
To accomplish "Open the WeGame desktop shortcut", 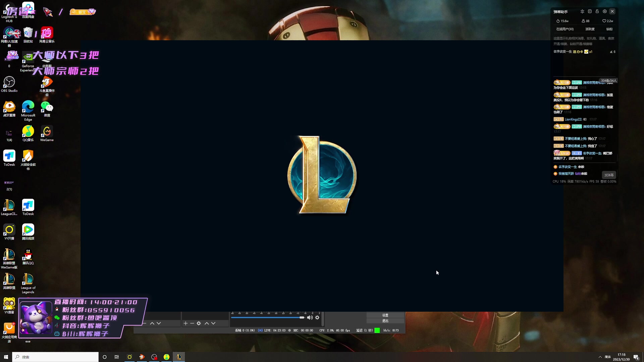I will point(47,133).
